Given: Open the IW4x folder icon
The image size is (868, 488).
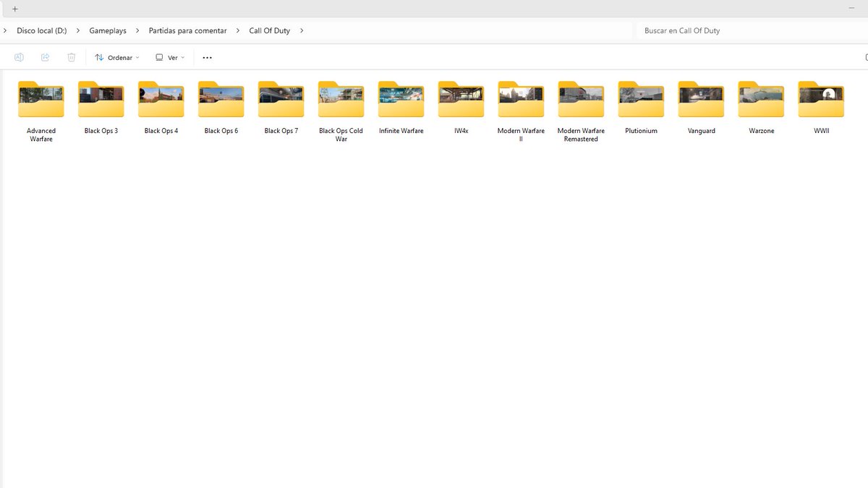Looking at the screenshot, I should pos(461,99).
